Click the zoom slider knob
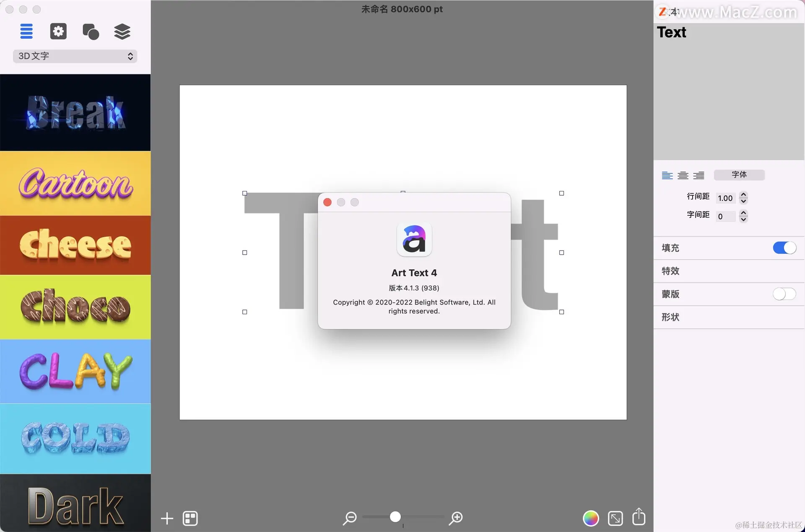Image resolution: width=805 pixels, height=532 pixels. click(395, 517)
